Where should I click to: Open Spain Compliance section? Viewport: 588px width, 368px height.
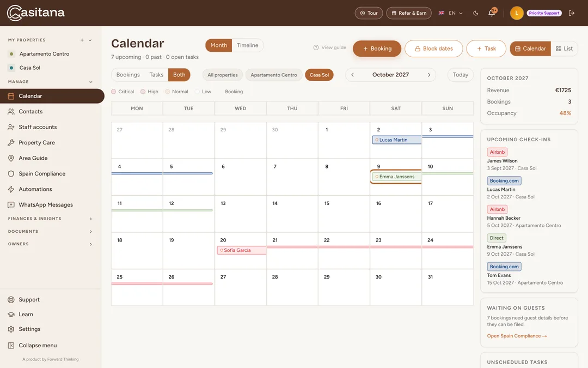[52, 173]
